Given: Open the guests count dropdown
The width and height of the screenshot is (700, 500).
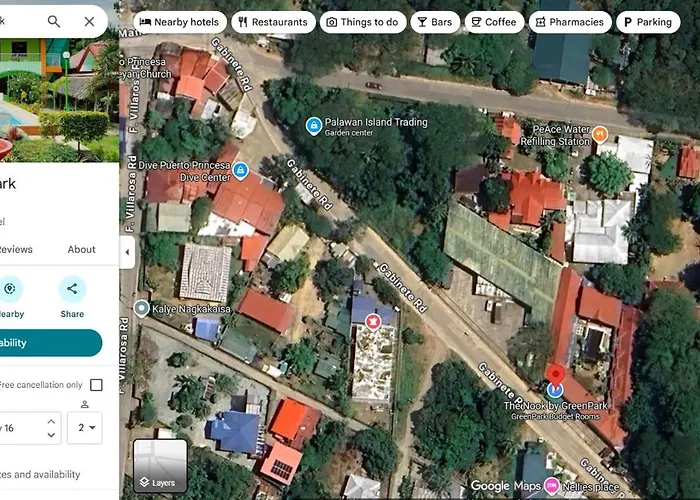Looking at the screenshot, I should (x=85, y=428).
